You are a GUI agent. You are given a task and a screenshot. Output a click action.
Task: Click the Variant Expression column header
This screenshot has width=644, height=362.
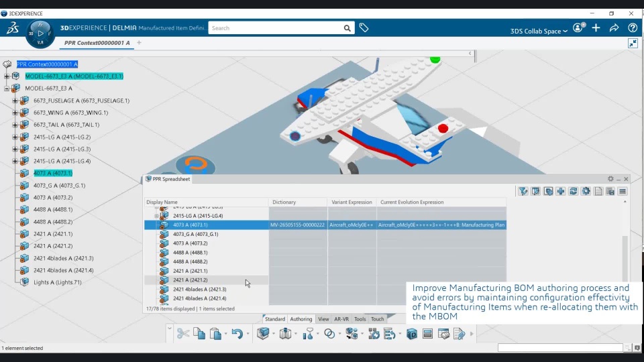click(352, 202)
